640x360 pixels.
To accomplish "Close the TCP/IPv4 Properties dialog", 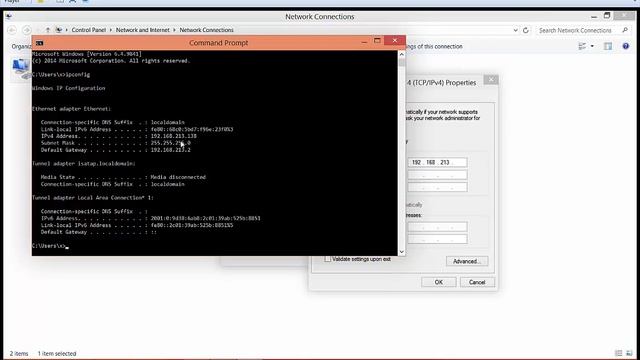I will pos(491,80).
